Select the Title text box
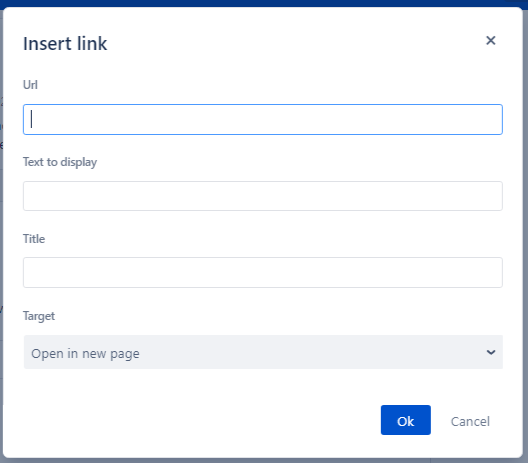The width and height of the screenshot is (528, 463). [263, 272]
